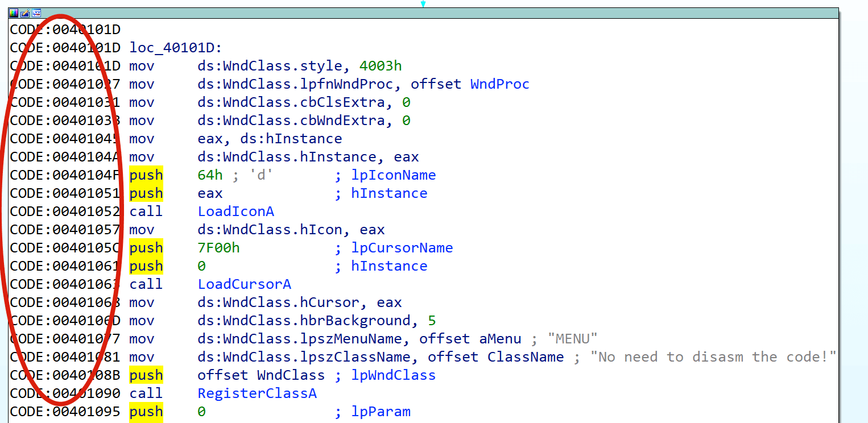Click the group nodes icon in title bar
This screenshot has width=868, height=423.
tap(36, 13)
